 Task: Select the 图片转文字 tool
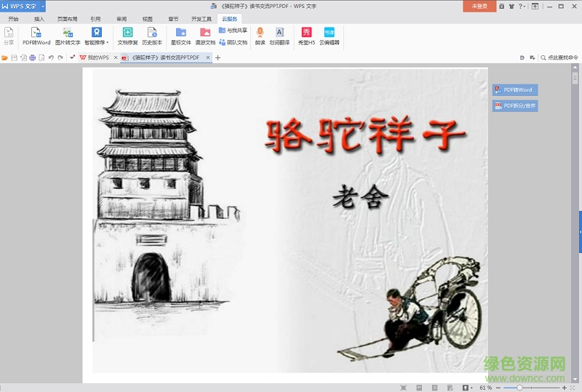(68, 36)
